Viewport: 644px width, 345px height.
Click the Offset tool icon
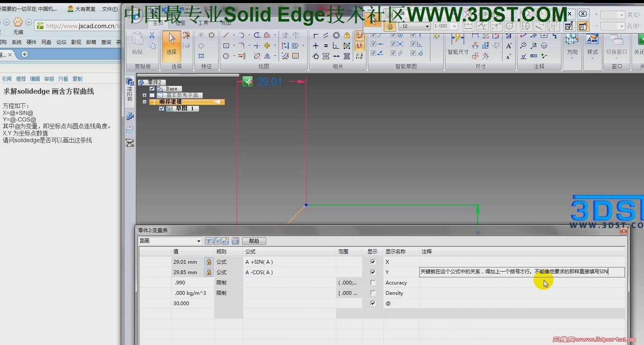pos(267,35)
